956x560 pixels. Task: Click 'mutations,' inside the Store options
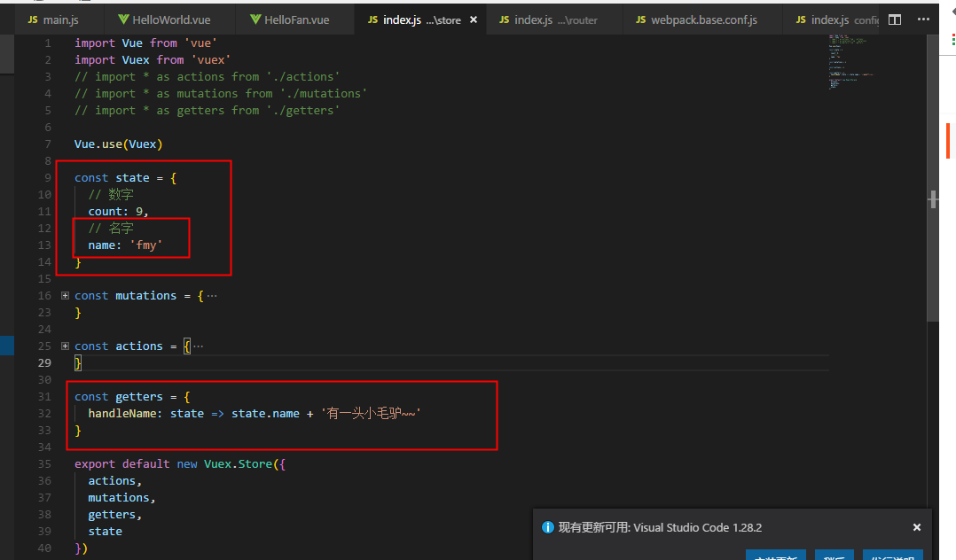122,498
